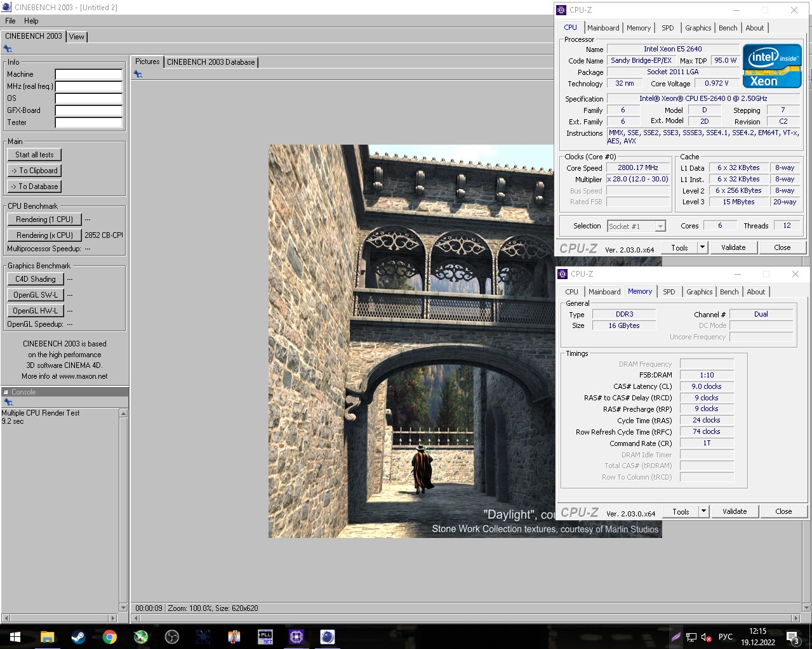The height and width of the screenshot is (649, 812).
Task: Switch to CINEBENCH taskbar icon
Action: pos(327,637)
